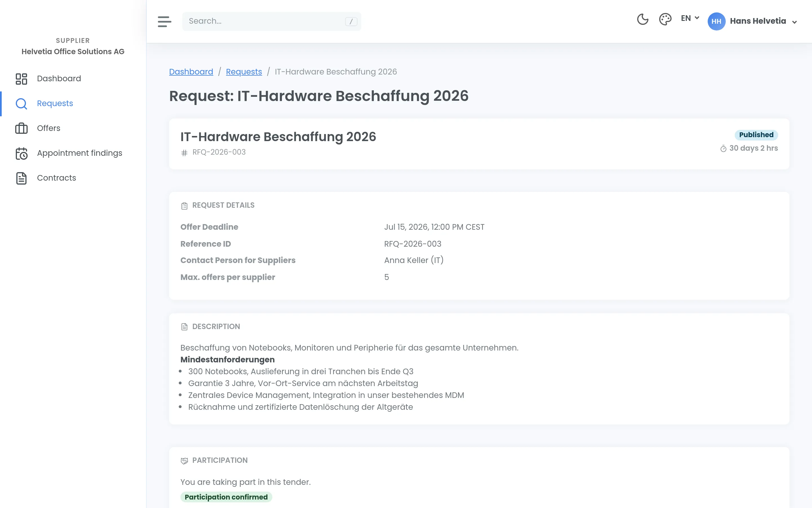Follow the Dashboard breadcrumb link
Screen dimensions: 812x508
[x=191, y=72]
